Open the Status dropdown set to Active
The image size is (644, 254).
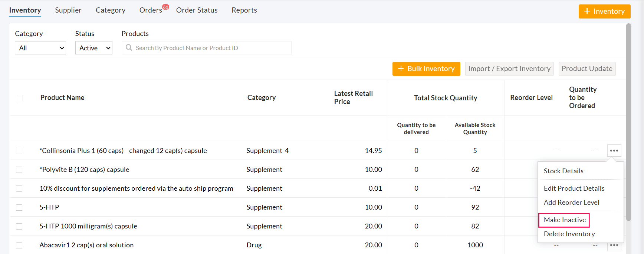click(x=94, y=48)
